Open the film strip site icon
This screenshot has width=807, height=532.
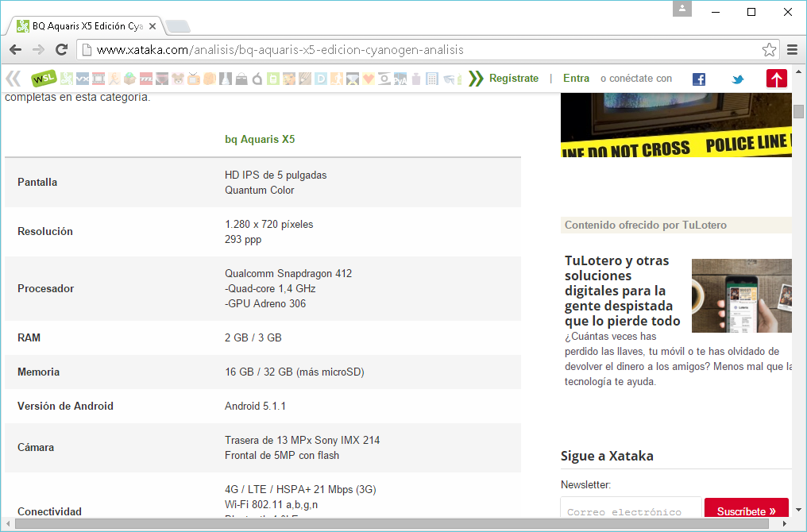(x=98, y=79)
